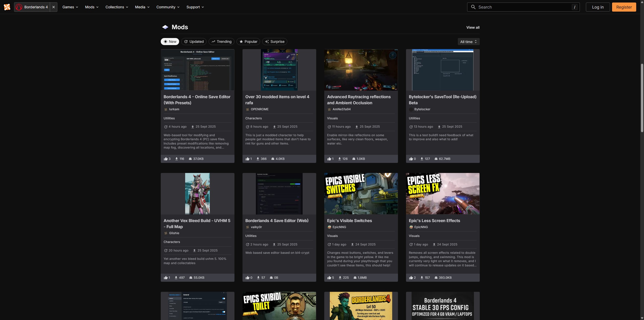
Task: Click EpicNNG avatar under Epic's Less Screen Effects
Action: [411, 227]
